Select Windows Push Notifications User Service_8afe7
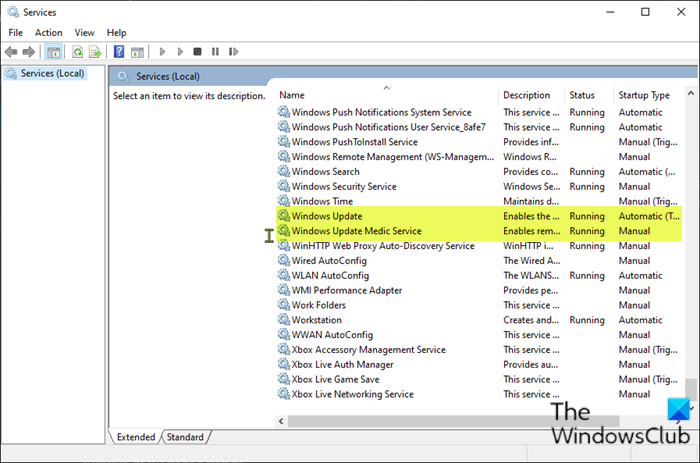 479,127
